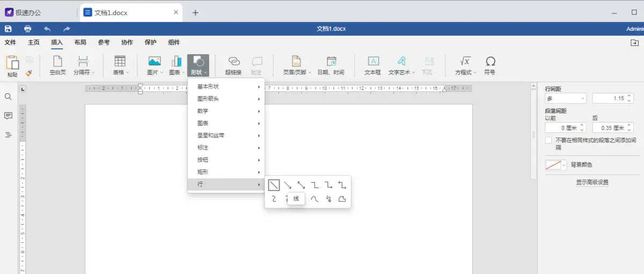Switch to the 参考 references tab
Image resolution: width=644 pixels, height=274 pixels.
[x=104, y=42]
